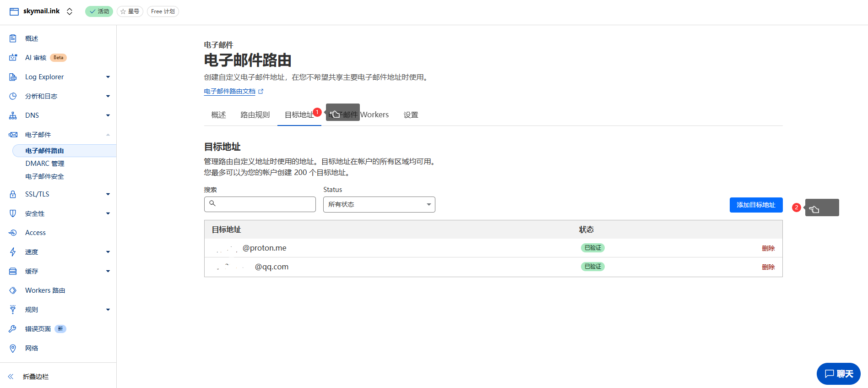868x388 pixels.
Task: Switch to the 设置 tab
Action: pos(411,115)
